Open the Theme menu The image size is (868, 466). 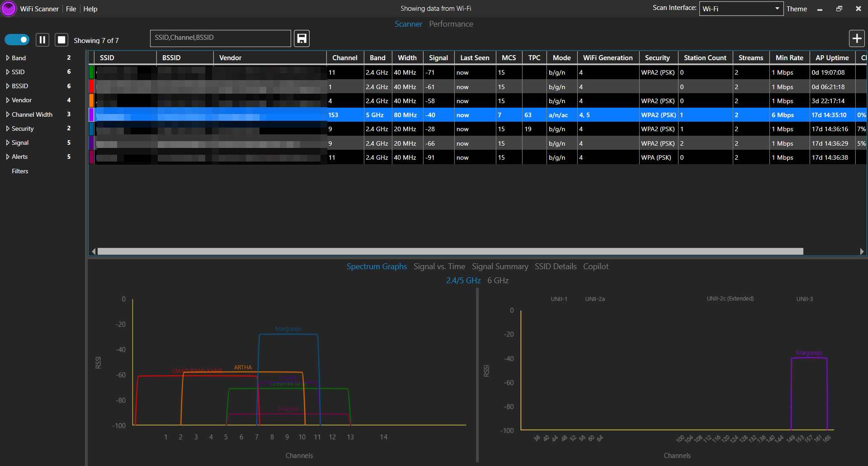pos(797,9)
